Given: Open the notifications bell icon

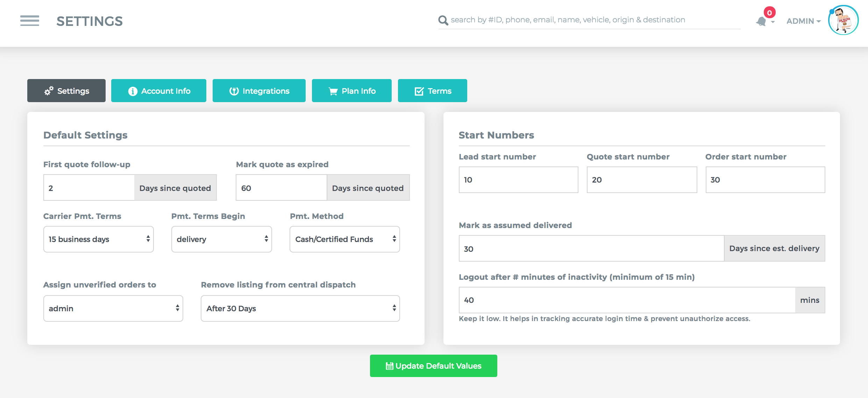Looking at the screenshot, I should point(761,22).
